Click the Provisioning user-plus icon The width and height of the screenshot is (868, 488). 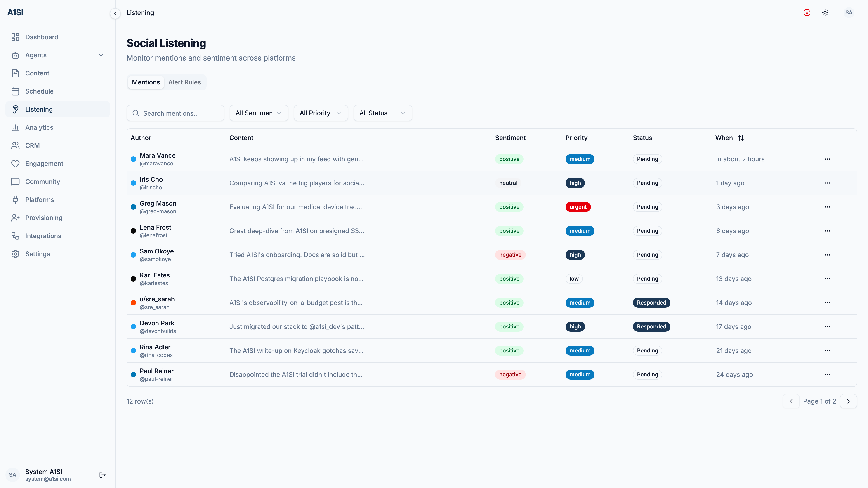[x=15, y=218]
